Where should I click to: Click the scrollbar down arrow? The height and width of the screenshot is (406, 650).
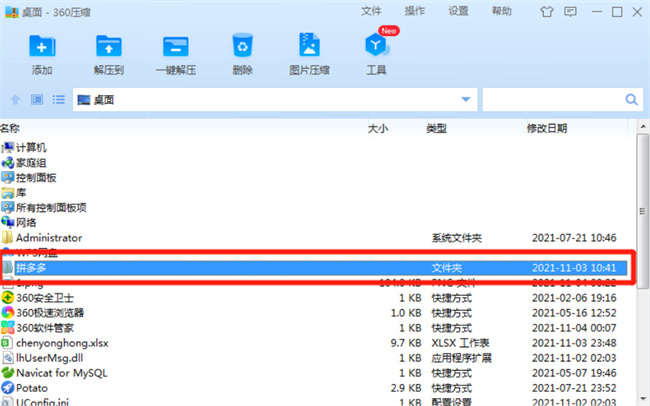click(x=643, y=399)
